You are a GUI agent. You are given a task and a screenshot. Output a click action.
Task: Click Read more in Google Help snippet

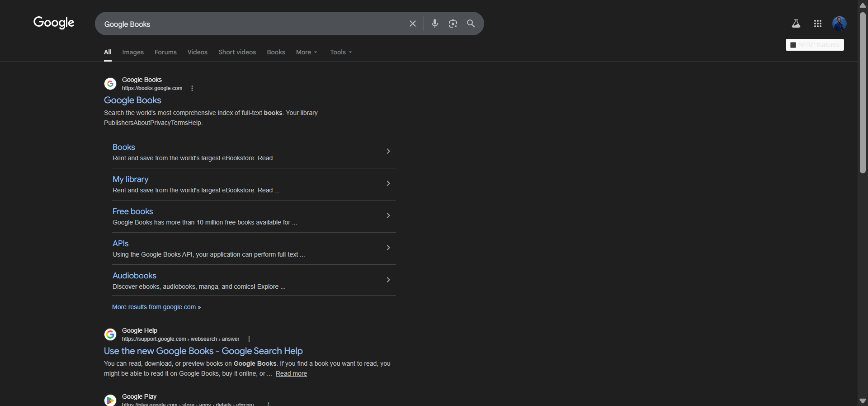point(291,373)
